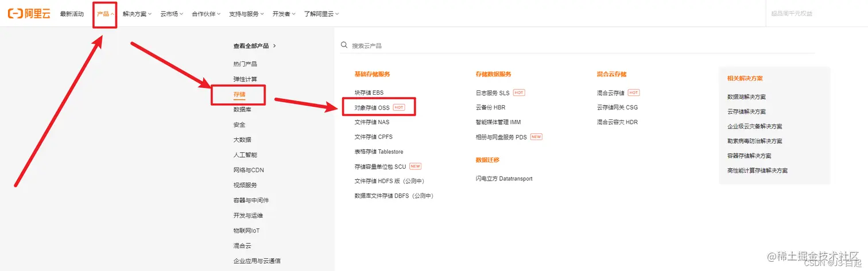This screenshot has width=868, height=271.
Task: Click the NEW badge beside 相册与网盘服务 PDS
Action: 536,137
